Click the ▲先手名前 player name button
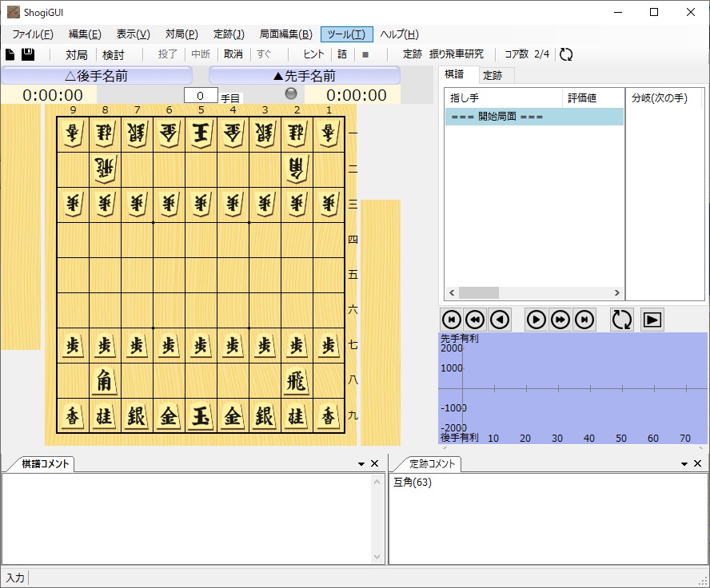Viewport: 710px width, 588px height. [x=305, y=76]
